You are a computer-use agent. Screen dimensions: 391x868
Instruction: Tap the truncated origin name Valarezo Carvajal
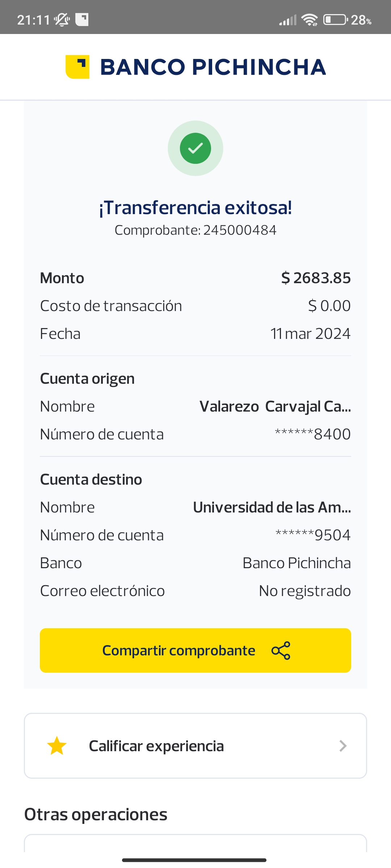[x=275, y=407]
